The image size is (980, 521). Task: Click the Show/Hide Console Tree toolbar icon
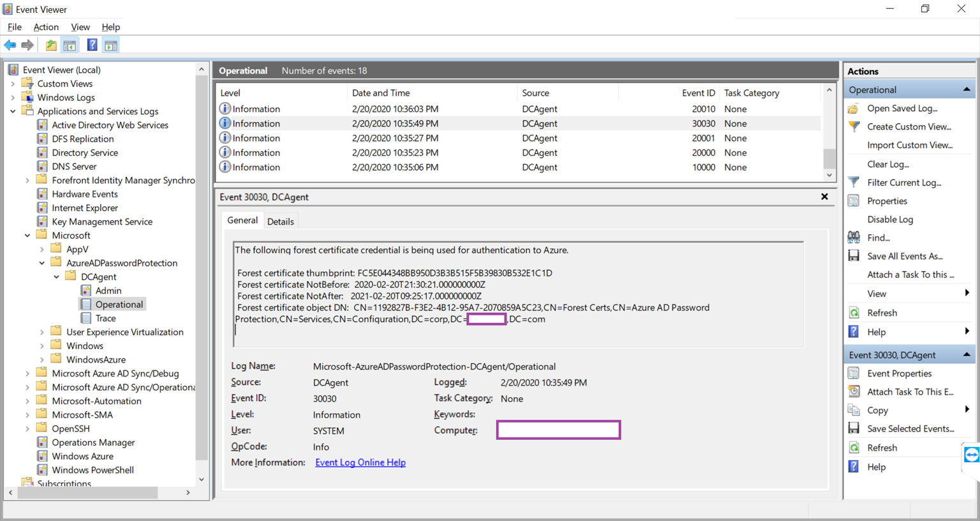[70, 45]
